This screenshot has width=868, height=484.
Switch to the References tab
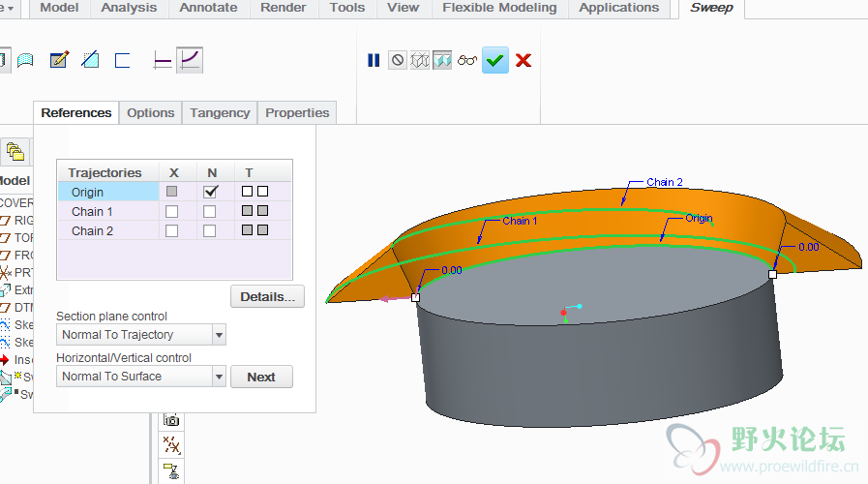[76, 113]
